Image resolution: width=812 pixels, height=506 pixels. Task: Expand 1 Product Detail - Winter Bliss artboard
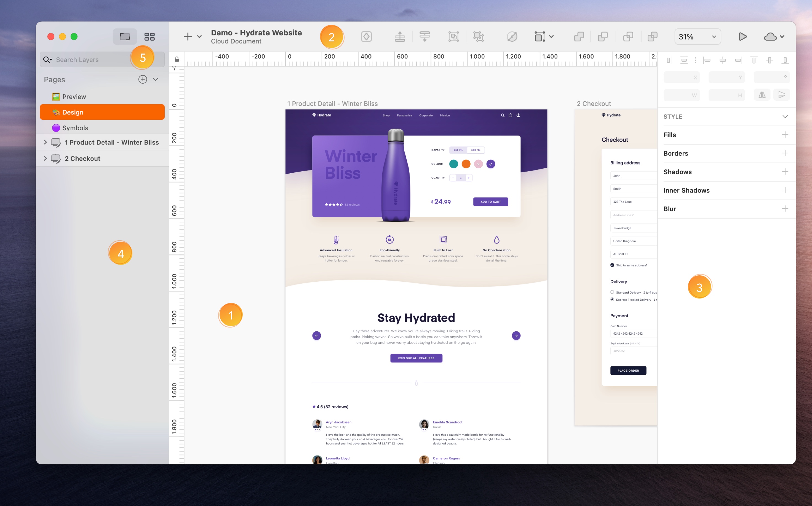46,142
